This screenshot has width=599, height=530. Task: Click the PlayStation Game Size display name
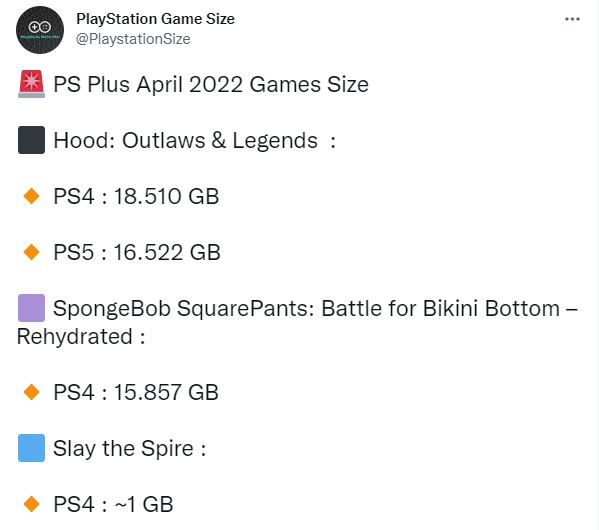point(155,19)
